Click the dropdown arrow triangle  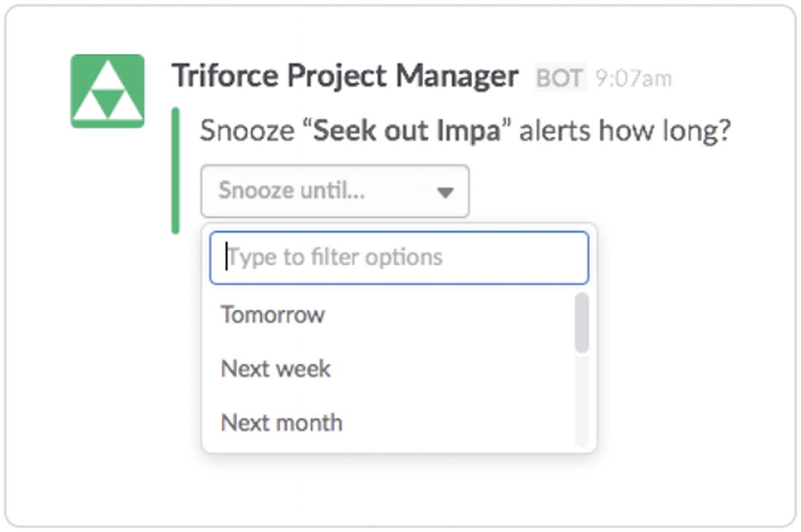[445, 193]
